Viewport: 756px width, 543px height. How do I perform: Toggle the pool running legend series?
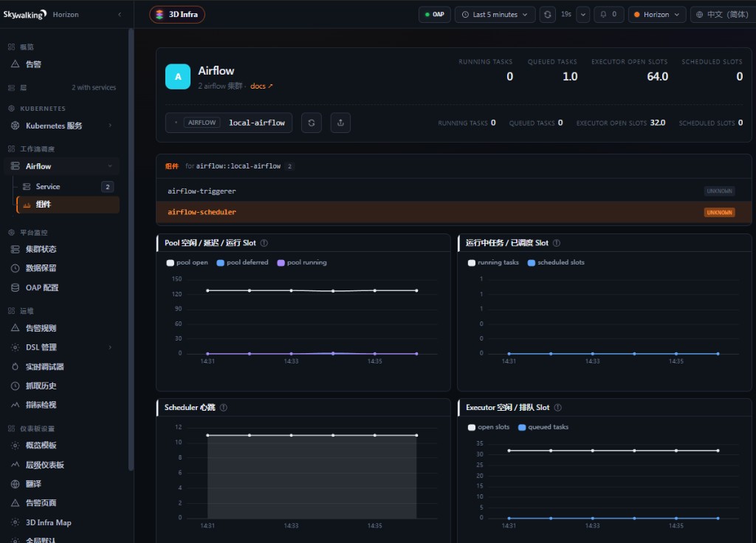point(302,262)
